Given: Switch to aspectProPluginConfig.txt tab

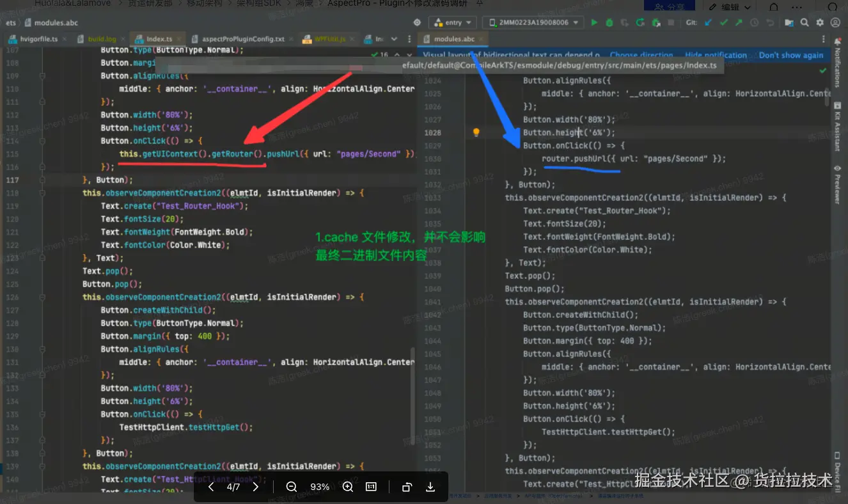Looking at the screenshot, I should 243,39.
